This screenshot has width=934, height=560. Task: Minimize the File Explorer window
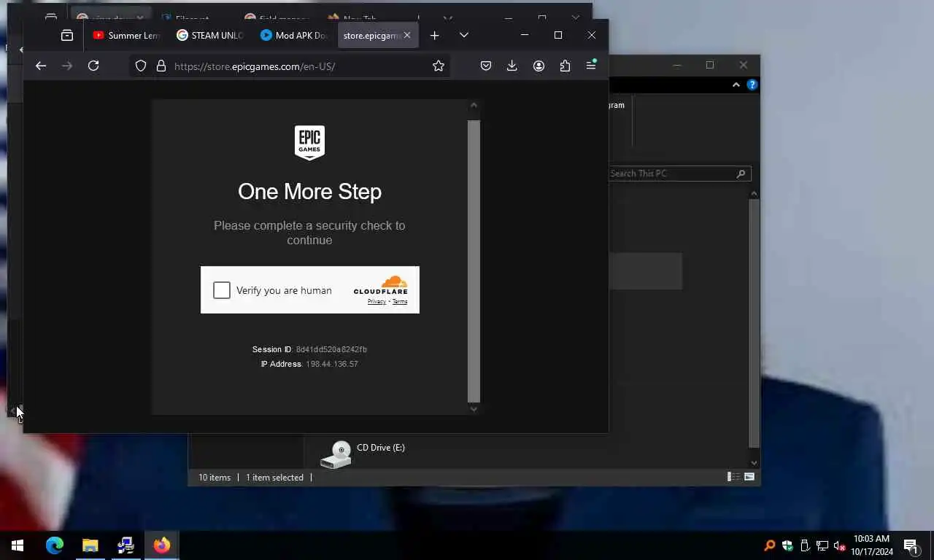676,65
